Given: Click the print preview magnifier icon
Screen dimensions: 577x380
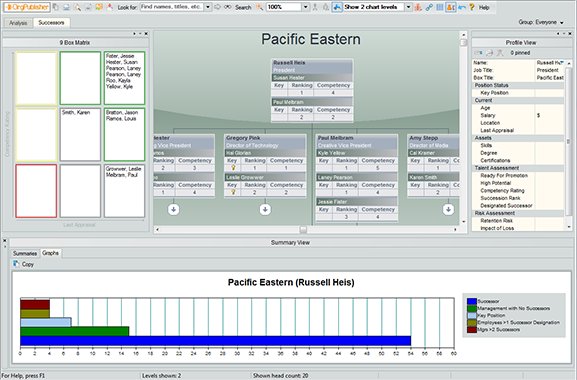Looking at the screenshot, I should point(77,7).
